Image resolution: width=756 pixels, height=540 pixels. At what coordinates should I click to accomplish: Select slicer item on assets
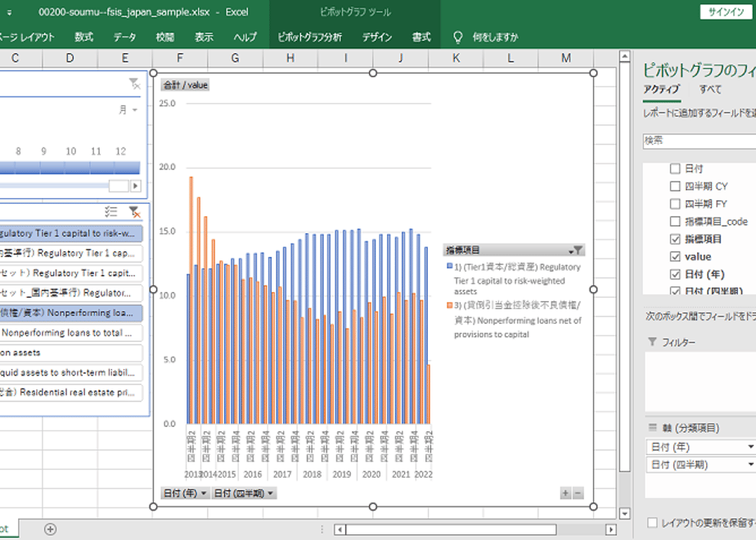[x=70, y=353]
